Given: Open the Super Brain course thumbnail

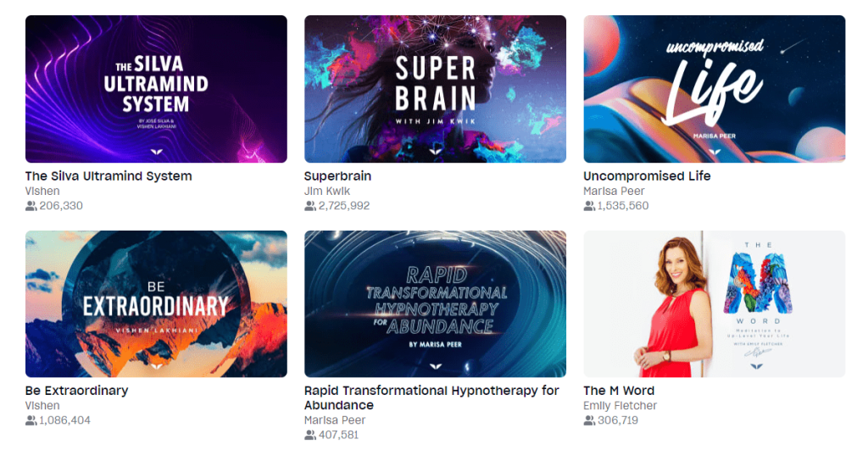Looking at the screenshot, I should (435, 89).
